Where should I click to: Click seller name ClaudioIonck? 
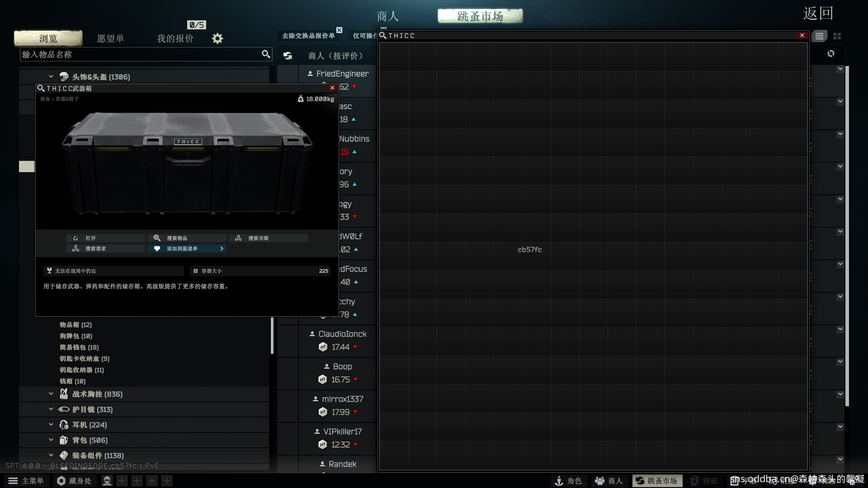342,334
